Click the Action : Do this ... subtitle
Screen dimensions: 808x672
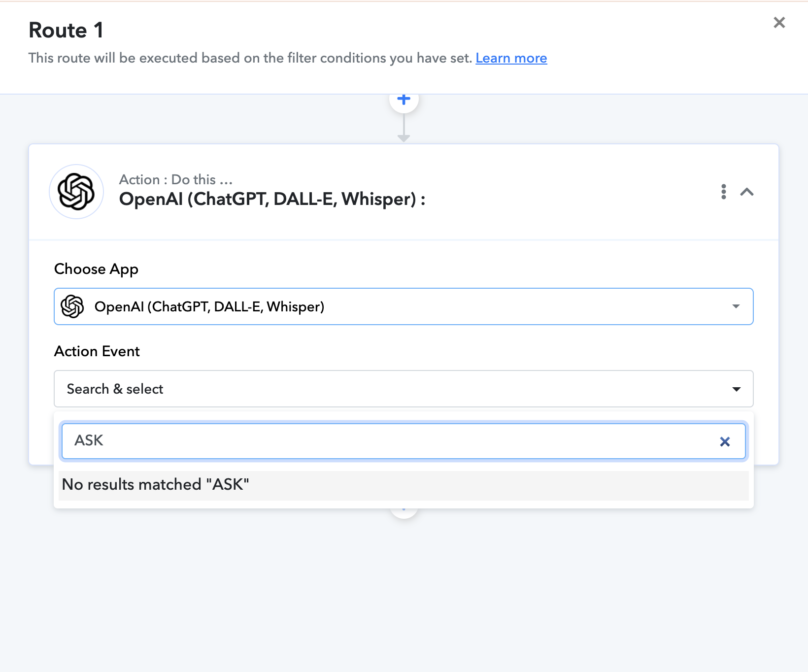(176, 180)
